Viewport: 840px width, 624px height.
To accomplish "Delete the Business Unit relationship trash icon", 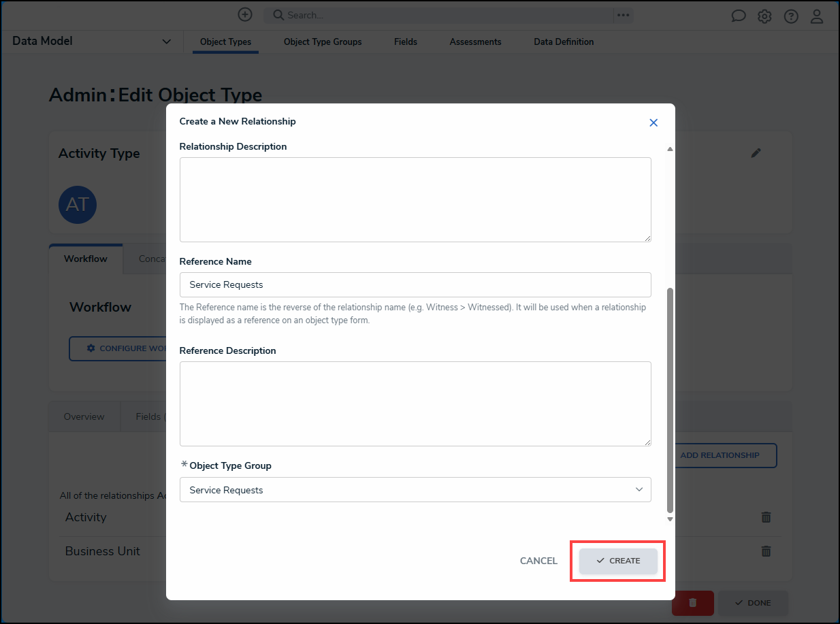I will (x=766, y=551).
